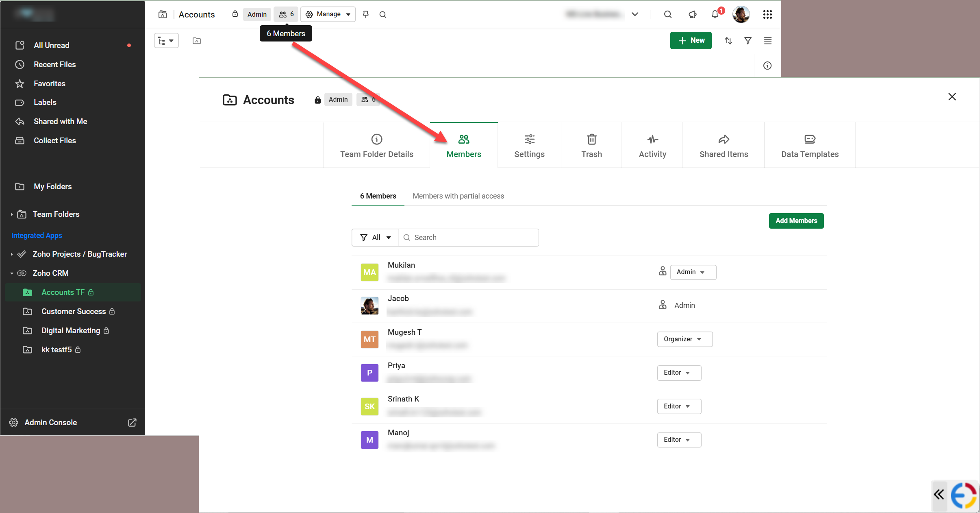Change Mugesh T's Organizer role dropdown
This screenshot has height=513, width=980.
coord(684,339)
